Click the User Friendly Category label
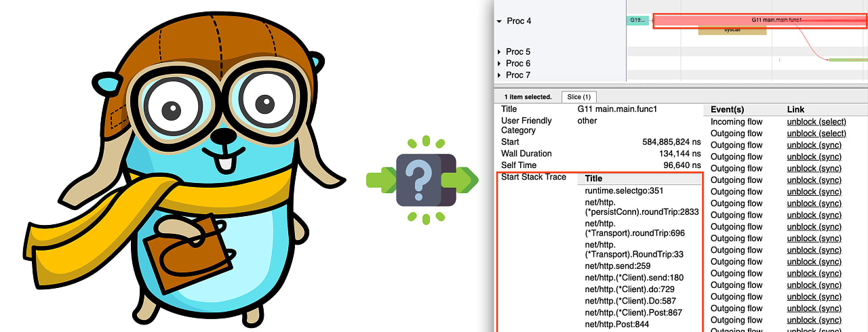Screen dimensions: 868x332 point(526,125)
